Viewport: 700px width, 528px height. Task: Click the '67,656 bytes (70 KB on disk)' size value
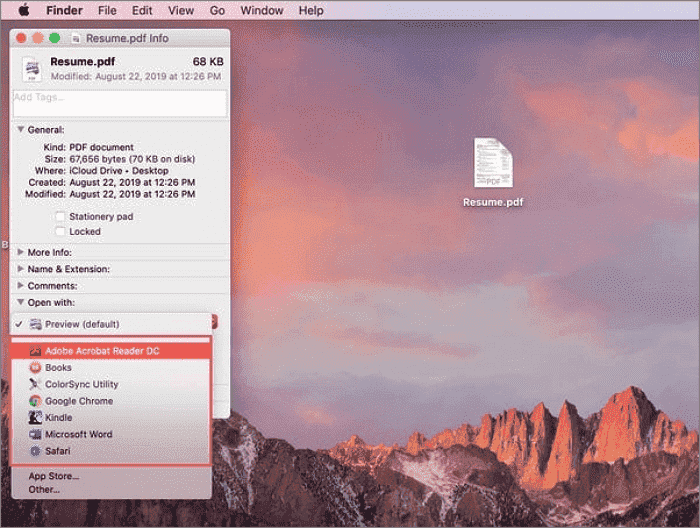click(x=132, y=159)
